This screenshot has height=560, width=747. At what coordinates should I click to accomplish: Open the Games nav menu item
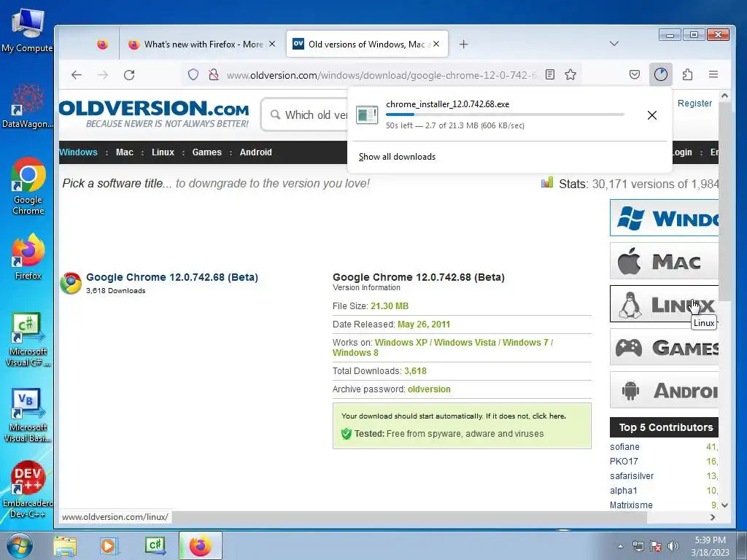pyautogui.click(x=206, y=152)
